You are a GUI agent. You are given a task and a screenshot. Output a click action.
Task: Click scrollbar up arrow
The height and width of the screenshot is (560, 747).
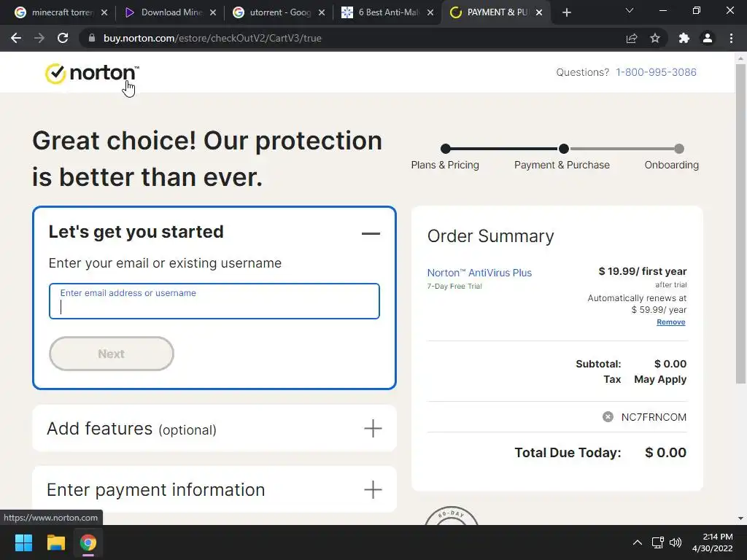740,58
